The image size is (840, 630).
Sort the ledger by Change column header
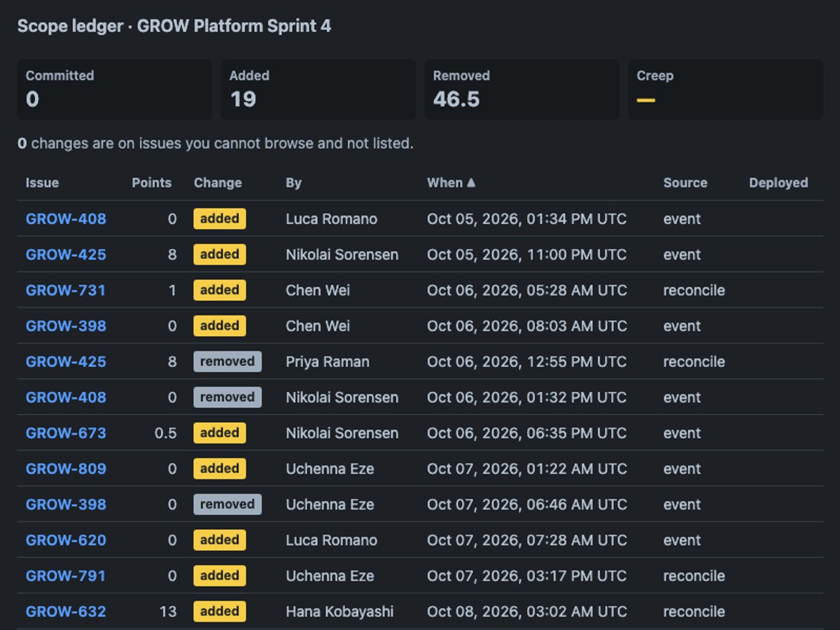(218, 183)
